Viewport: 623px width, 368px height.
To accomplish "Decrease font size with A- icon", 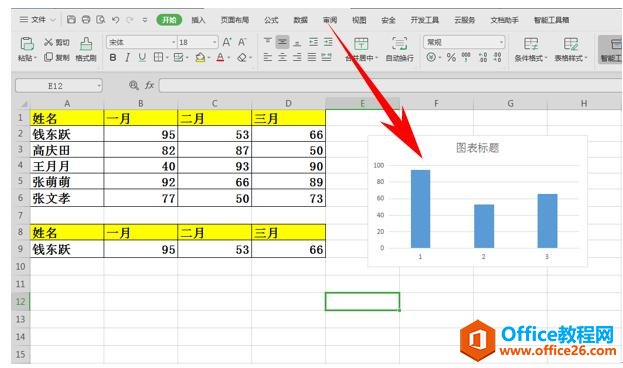I will click(242, 42).
